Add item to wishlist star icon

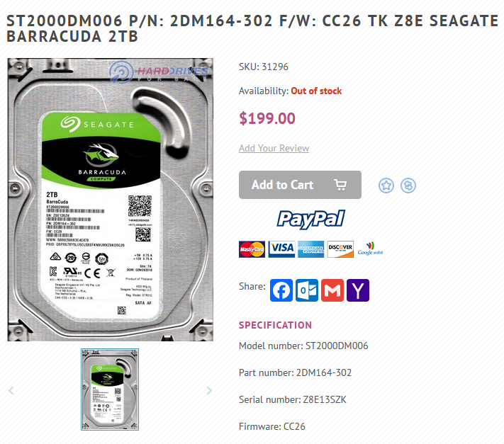[x=386, y=186]
